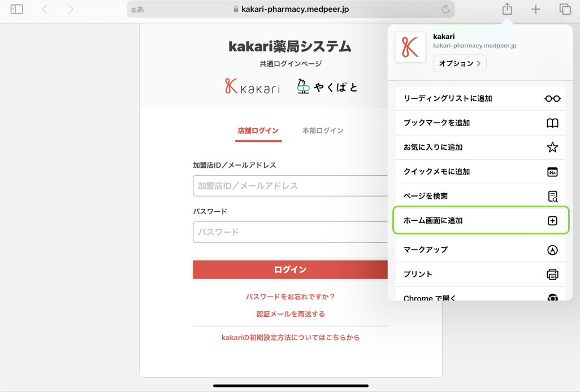Open オプション in the share sheet
Viewport: 580px width, 392px height.
coord(460,64)
